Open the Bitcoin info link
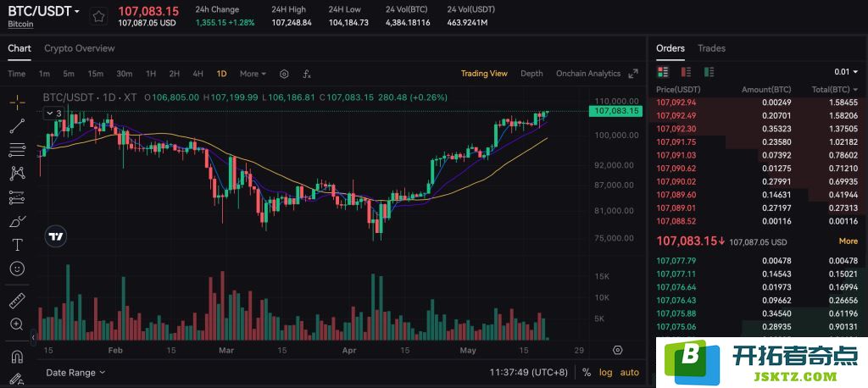The height and width of the screenshot is (388, 868). click(x=20, y=24)
